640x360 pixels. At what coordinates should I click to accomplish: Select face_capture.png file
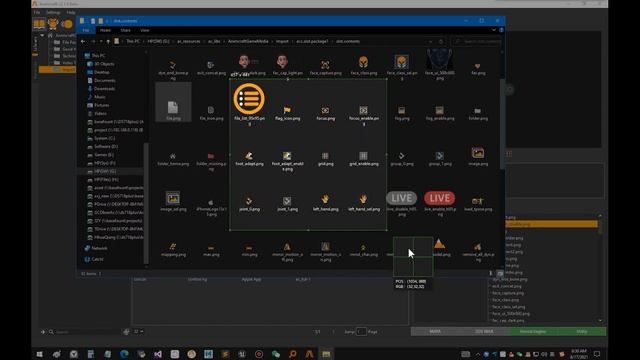(325, 68)
